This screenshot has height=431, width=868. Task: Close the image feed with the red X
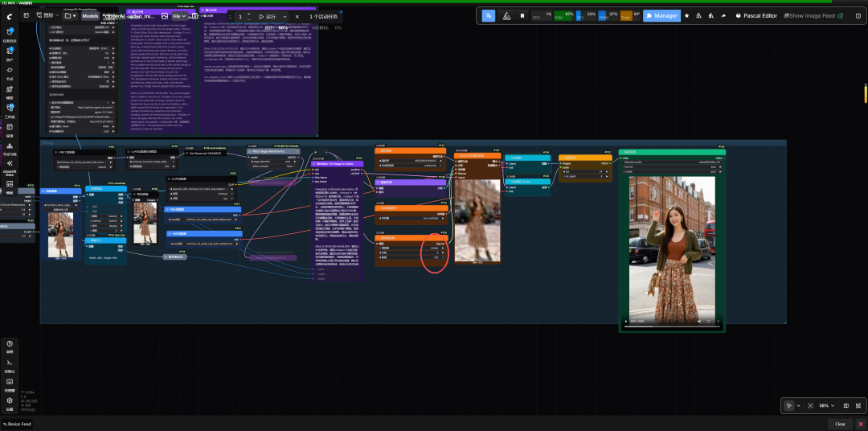click(x=860, y=425)
